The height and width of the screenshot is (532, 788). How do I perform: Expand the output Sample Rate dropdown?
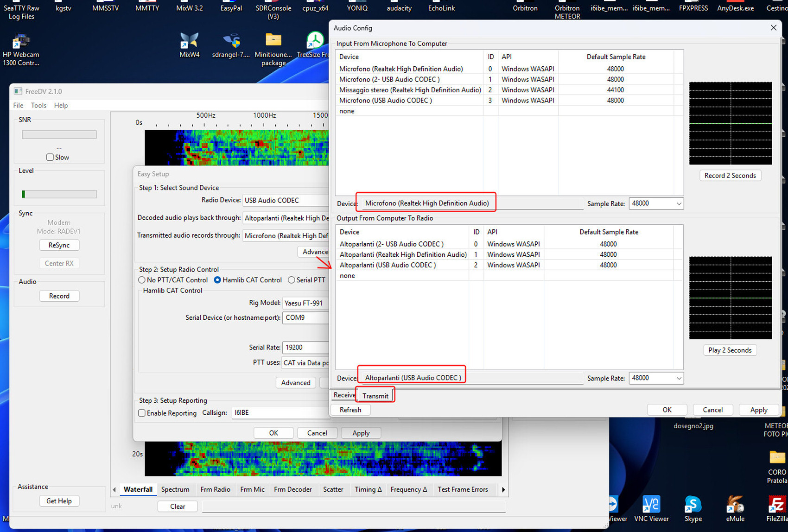coord(656,378)
